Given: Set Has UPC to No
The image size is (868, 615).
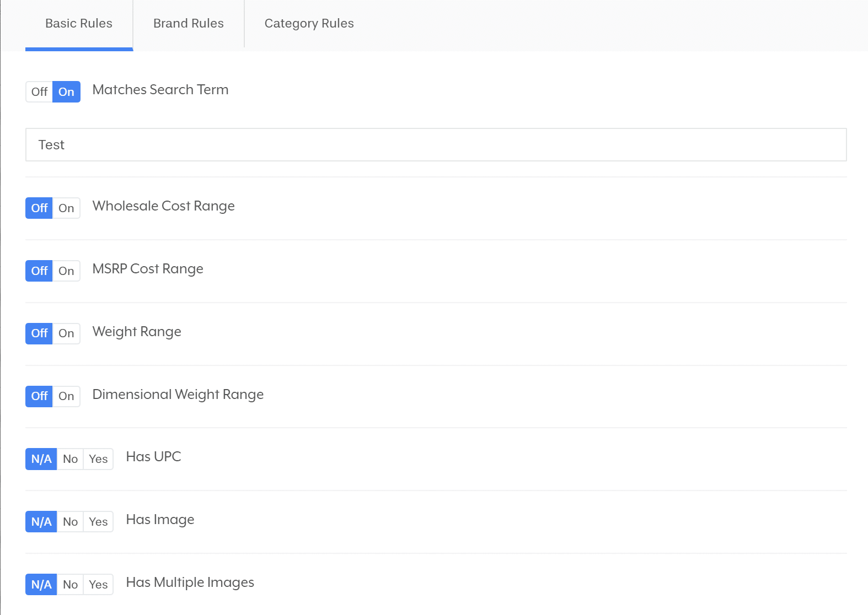Looking at the screenshot, I should (x=70, y=459).
